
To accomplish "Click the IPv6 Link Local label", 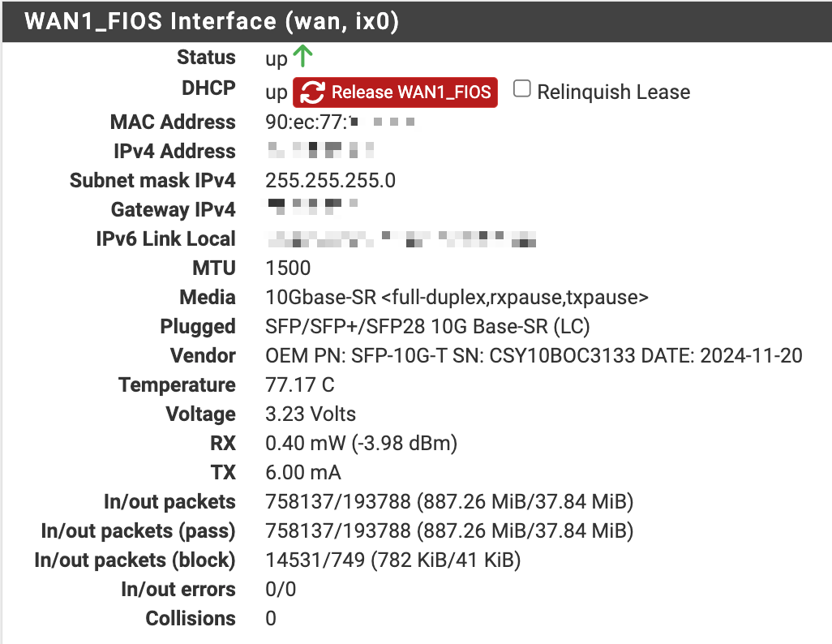I will (x=165, y=239).
